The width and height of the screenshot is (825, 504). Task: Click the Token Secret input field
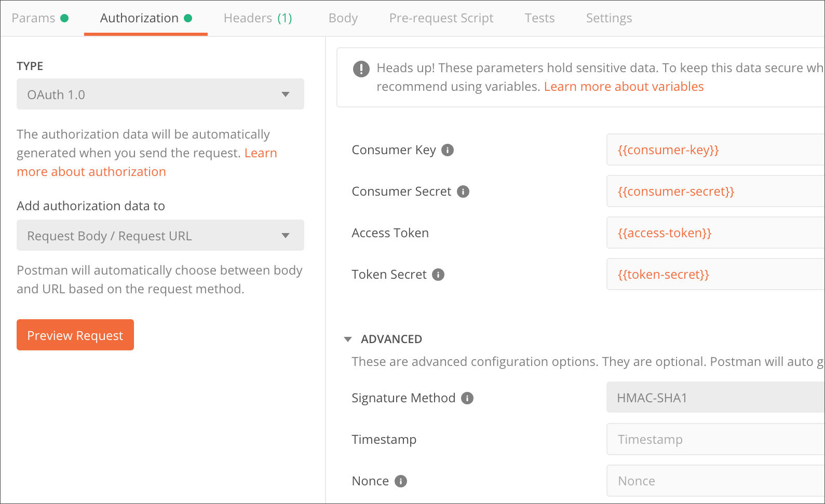(715, 274)
